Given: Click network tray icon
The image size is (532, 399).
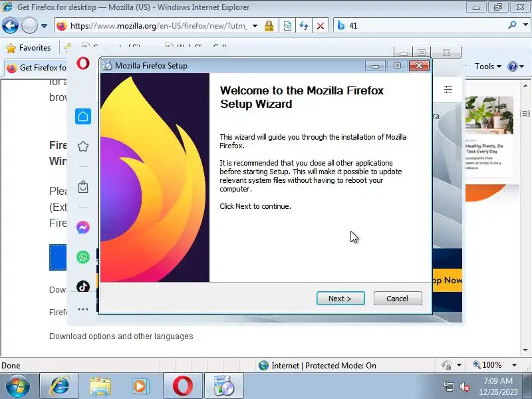Looking at the screenshot, I should pyautogui.click(x=448, y=386).
